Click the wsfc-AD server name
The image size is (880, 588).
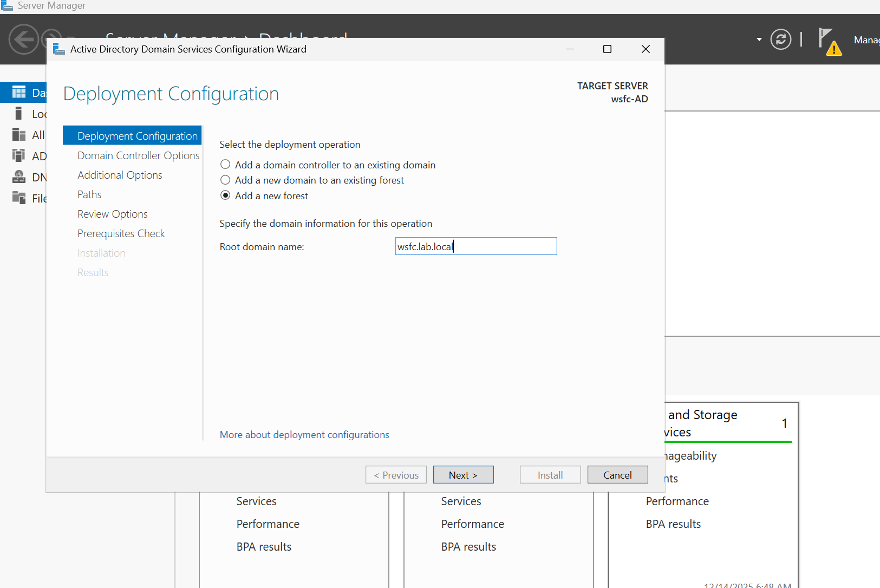click(629, 99)
